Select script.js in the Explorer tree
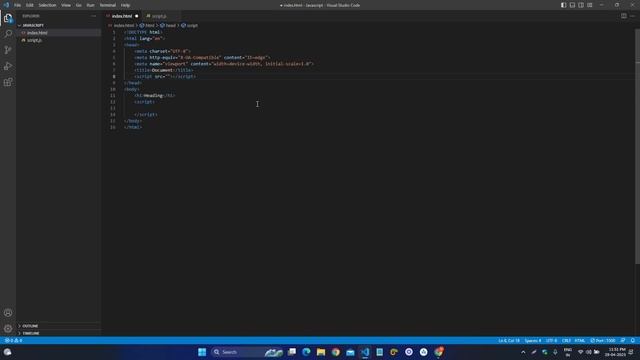This screenshot has width=640, height=360. pos(58,40)
